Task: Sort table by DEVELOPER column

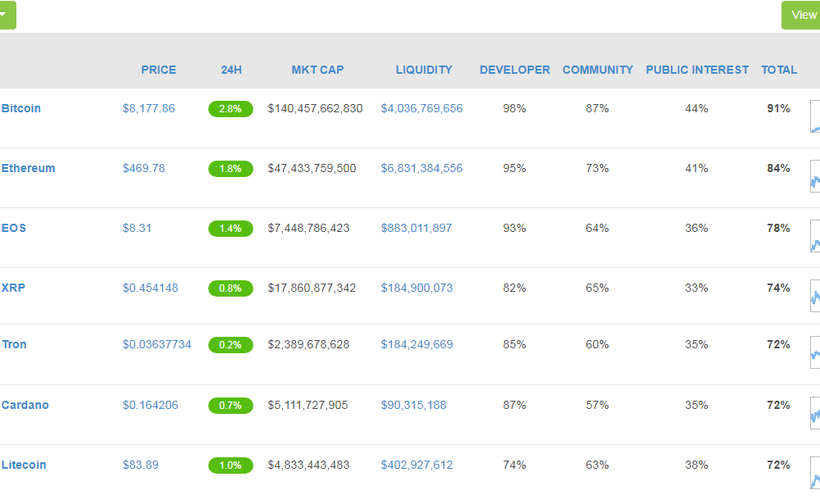Action: pyautogui.click(x=515, y=70)
